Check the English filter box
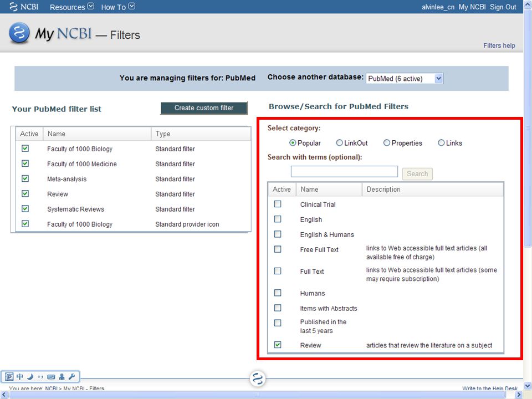Viewport: 532px width, 399px height. (x=278, y=219)
